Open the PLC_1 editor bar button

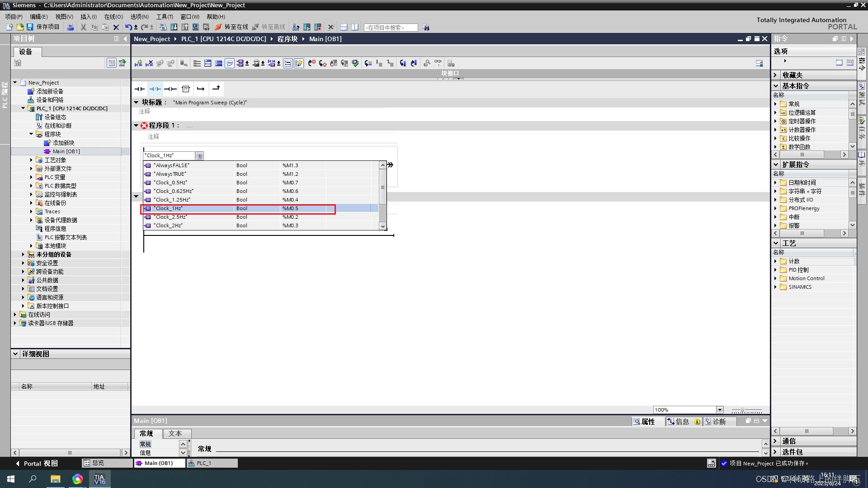[212, 463]
